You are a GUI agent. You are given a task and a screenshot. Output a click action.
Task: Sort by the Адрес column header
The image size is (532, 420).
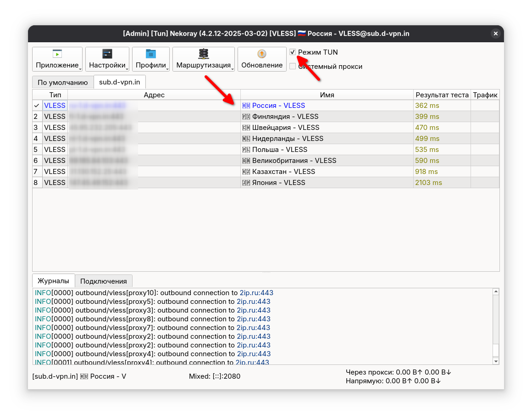(x=154, y=95)
